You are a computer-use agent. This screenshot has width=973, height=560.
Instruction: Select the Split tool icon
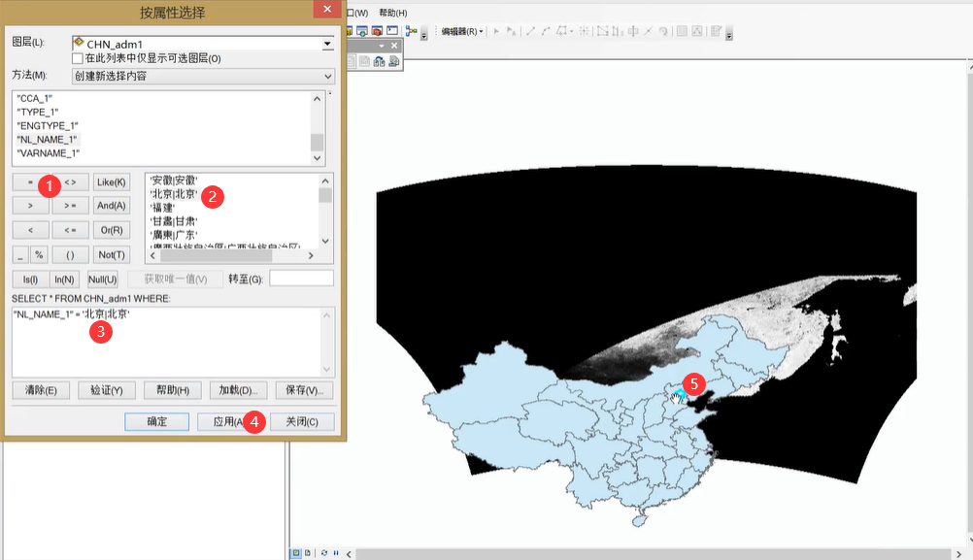pyautogui.click(x=648, y=31)
